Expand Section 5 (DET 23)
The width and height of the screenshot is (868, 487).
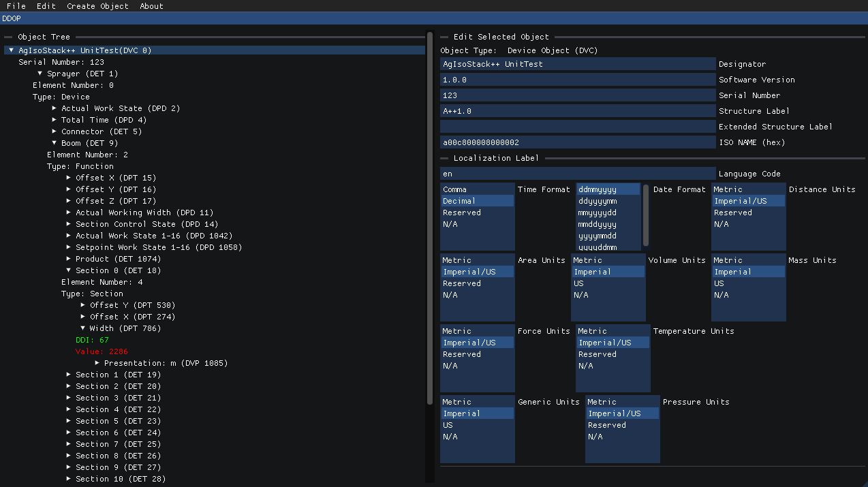[69, 421]
